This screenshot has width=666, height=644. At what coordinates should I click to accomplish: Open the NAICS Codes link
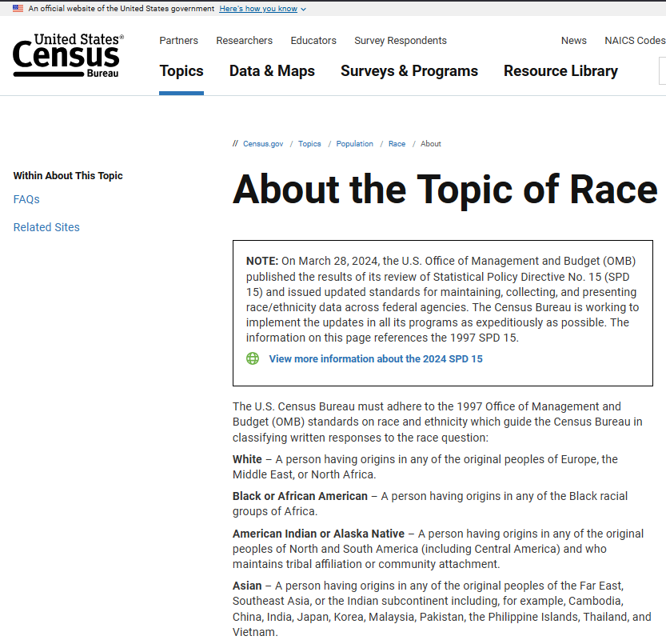click(635, 40)
